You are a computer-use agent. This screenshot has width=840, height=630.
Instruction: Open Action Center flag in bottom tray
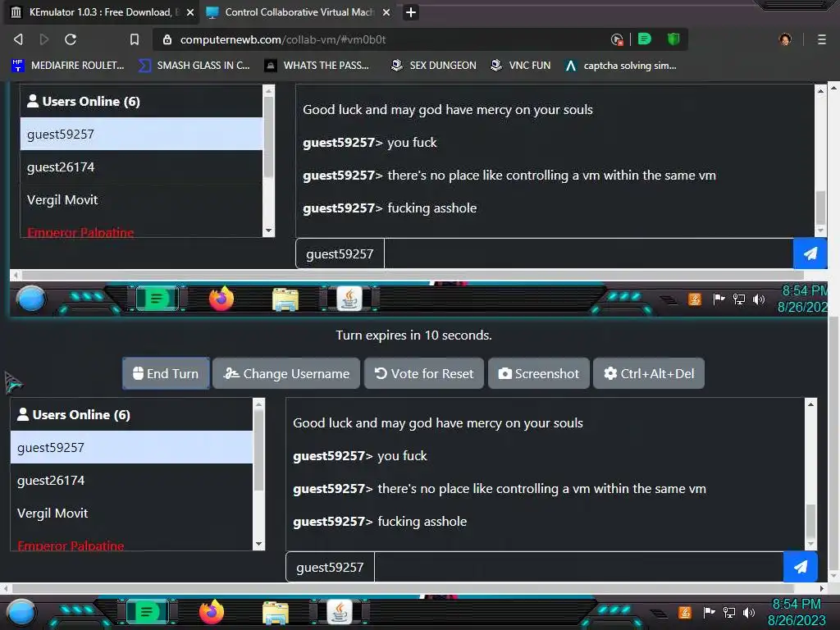710,612
